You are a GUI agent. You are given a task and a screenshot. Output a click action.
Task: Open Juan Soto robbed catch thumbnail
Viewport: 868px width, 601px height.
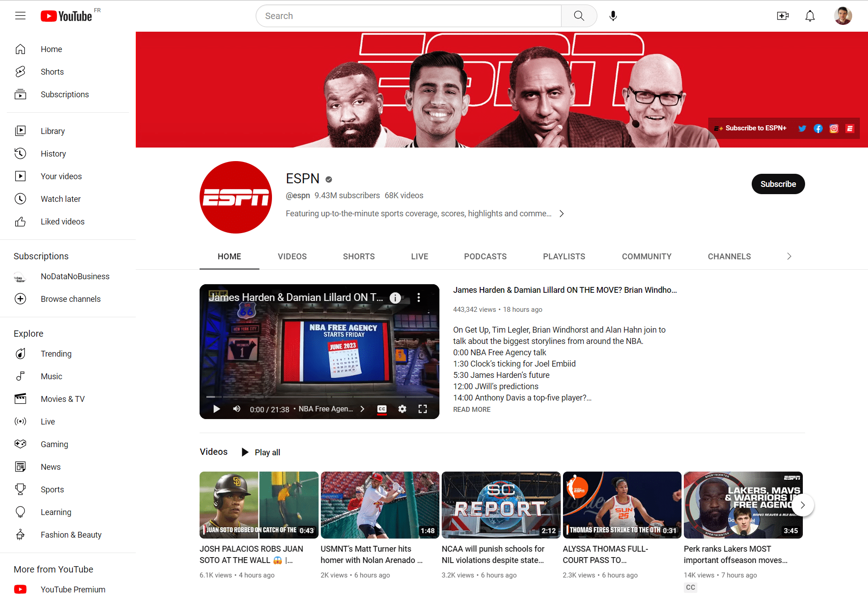pos(259,505)
